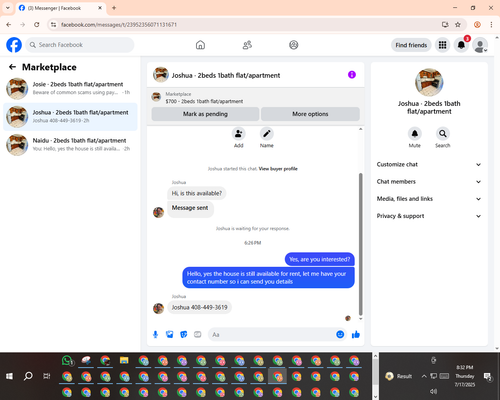
Task: Open notifications bell with red badge
Action: pyautogui.click(x=461, y=45)
